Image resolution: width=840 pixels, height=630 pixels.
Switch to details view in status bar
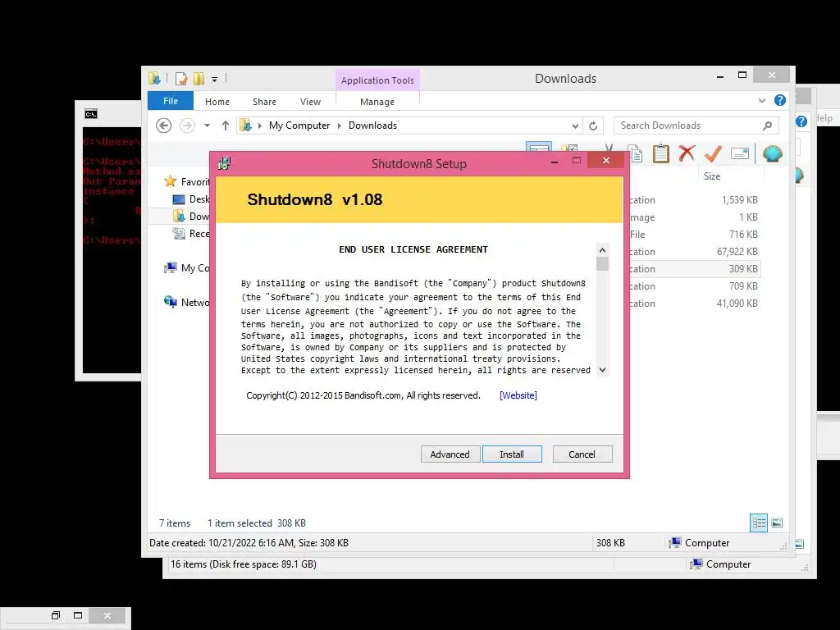(x=759, y=523)
